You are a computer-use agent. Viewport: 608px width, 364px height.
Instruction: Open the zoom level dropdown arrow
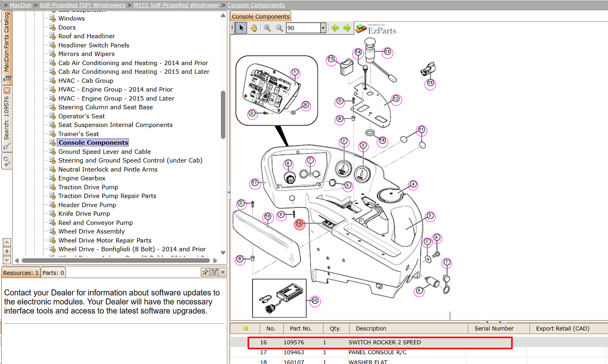click(x=323, y=28)
